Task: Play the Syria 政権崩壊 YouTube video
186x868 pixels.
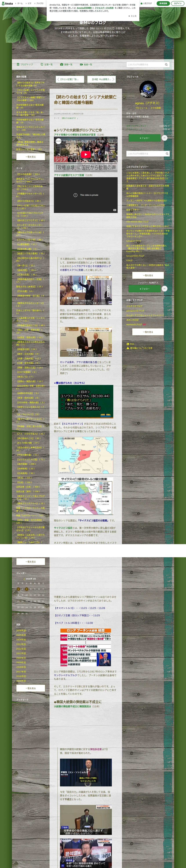Action: pos(86,154)
